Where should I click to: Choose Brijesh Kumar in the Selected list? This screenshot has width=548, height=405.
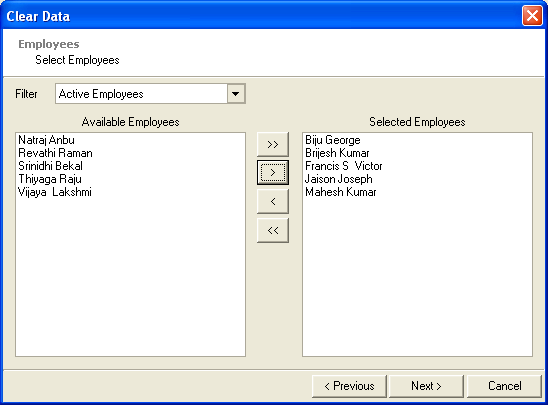[x=337, y=153]
